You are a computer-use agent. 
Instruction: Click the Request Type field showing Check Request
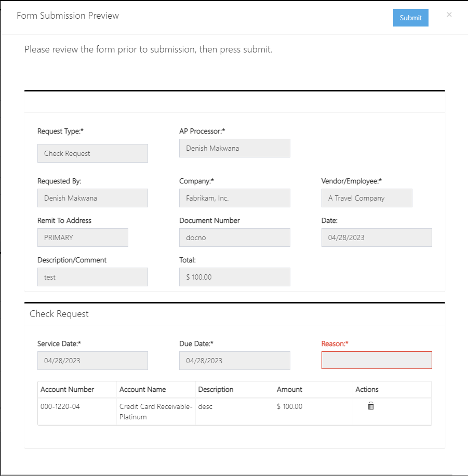click(x=92, y=153)
